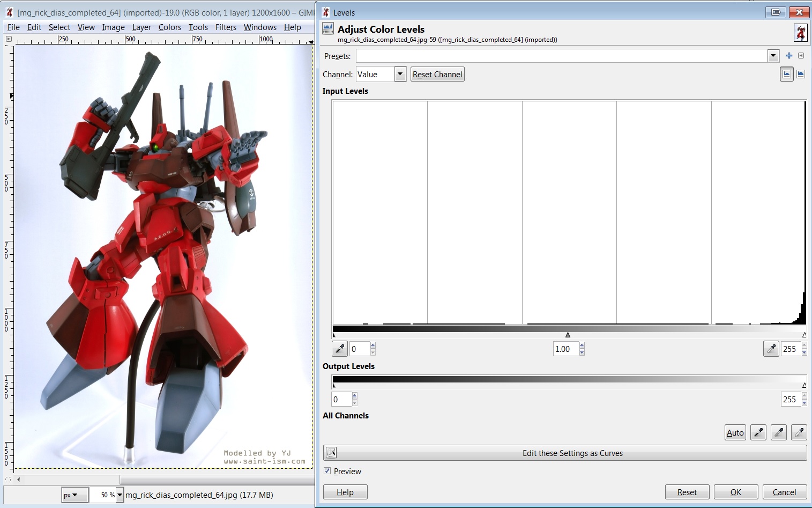
Task: Detach the Levels dialog from canvas
Action: (x=776, y=12)
